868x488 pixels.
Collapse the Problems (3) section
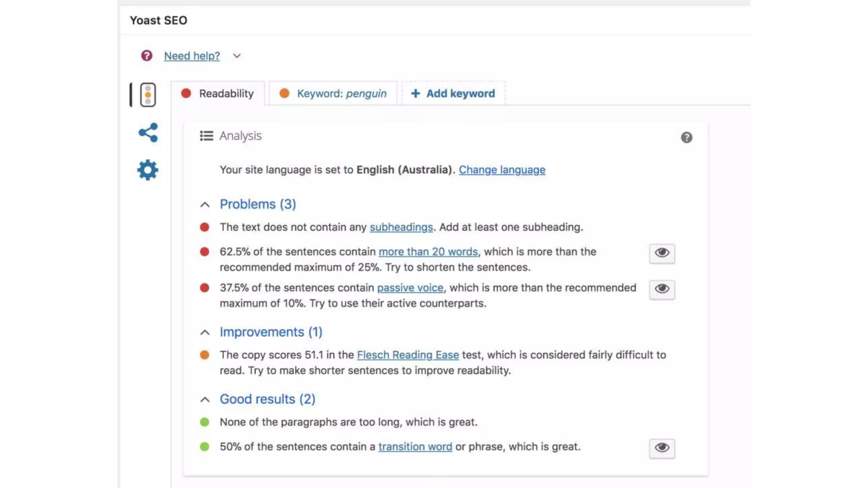pos(205,205)
